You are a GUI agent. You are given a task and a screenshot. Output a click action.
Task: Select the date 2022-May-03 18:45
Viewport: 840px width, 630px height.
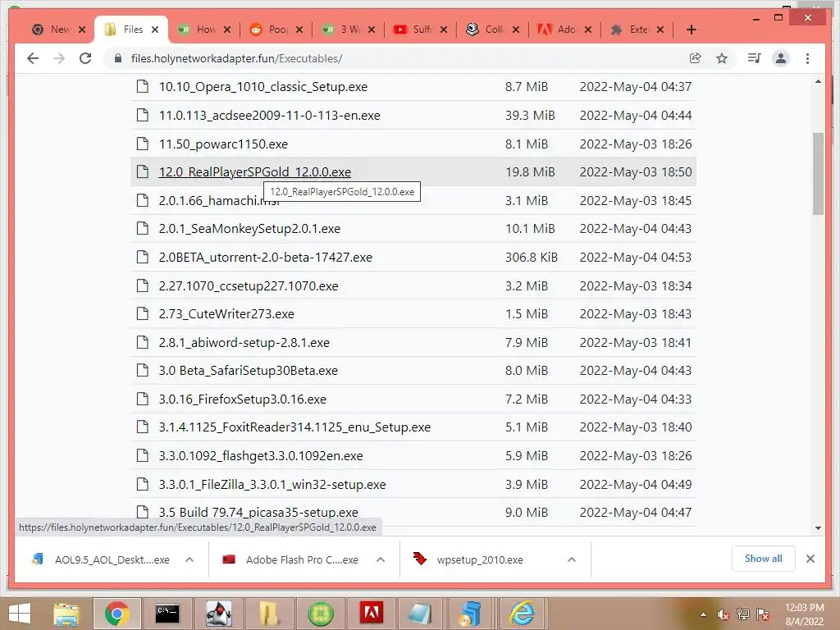(x=636, y=201)
